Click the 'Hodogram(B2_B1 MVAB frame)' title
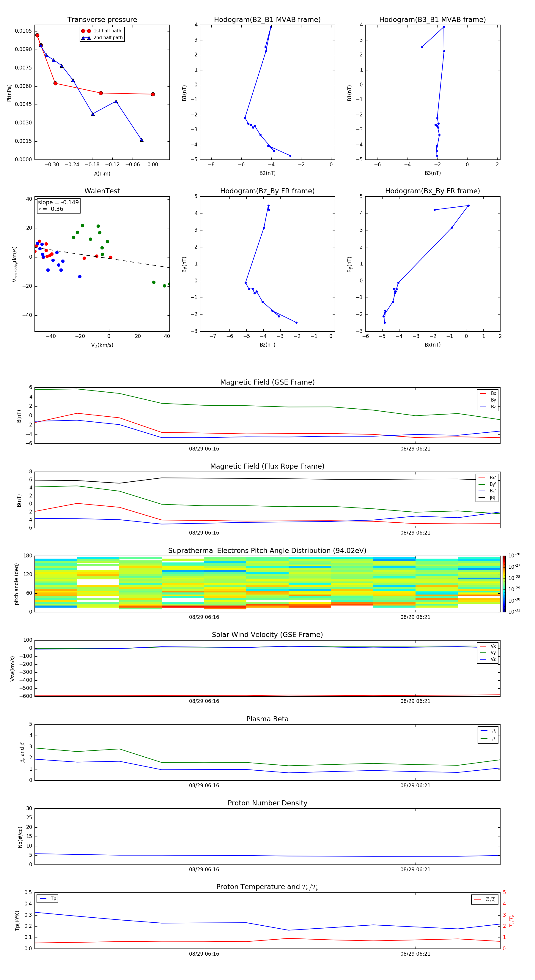Screen dimensions: 535x980 point(267,20)
